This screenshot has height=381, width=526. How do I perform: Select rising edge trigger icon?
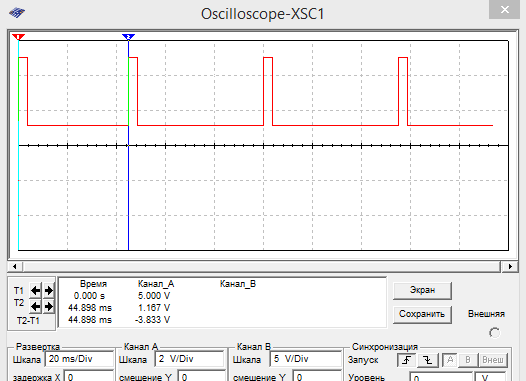click(x=407, y=360)
